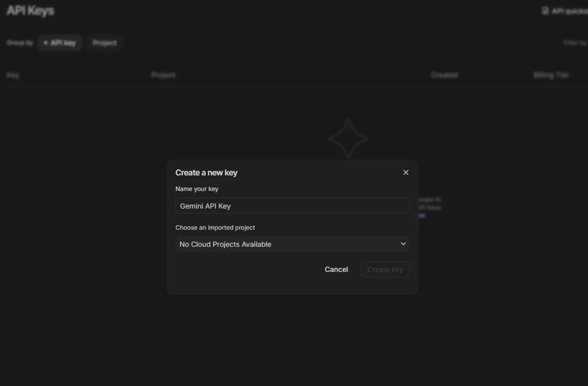Click the API quickstart document icon

coord(545,11)
